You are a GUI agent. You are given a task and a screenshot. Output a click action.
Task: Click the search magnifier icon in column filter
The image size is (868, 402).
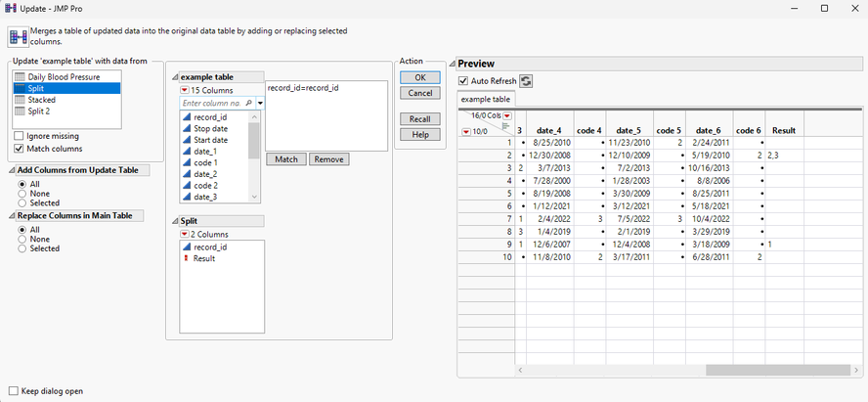click(248, 103)
